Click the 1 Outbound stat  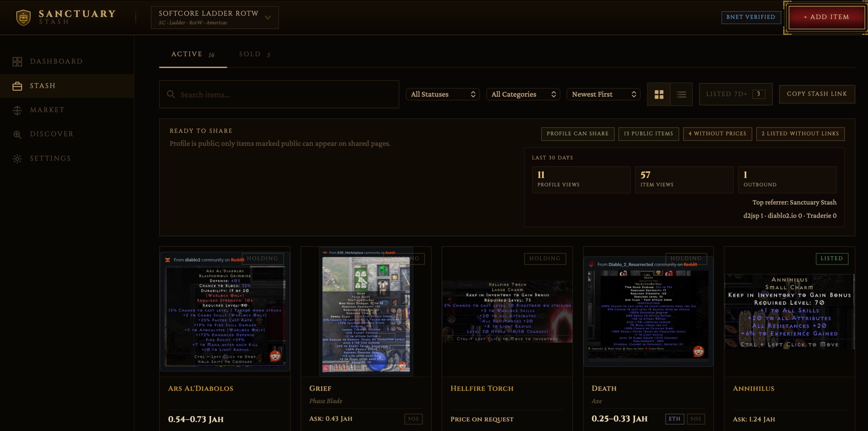pos(787,179)
